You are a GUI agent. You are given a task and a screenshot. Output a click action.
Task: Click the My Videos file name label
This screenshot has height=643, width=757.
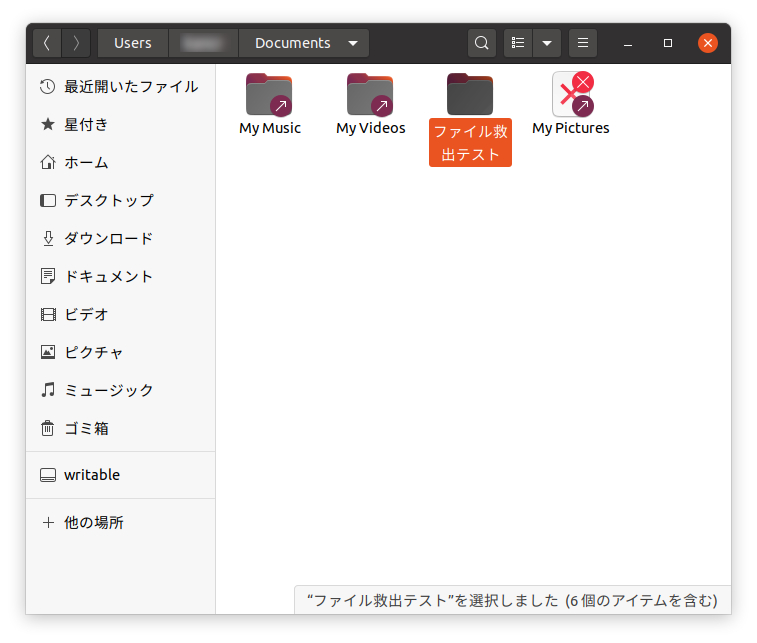pyautogui.click(x=371, y=128)
